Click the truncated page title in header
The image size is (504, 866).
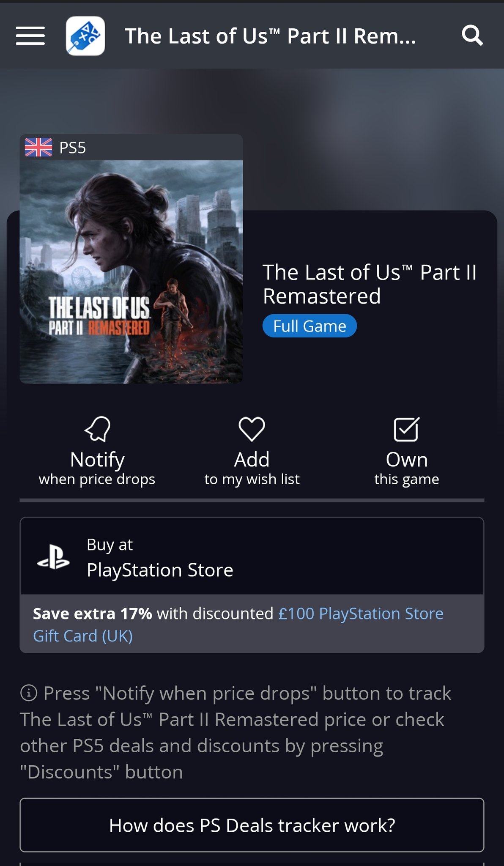click(271, 36)
